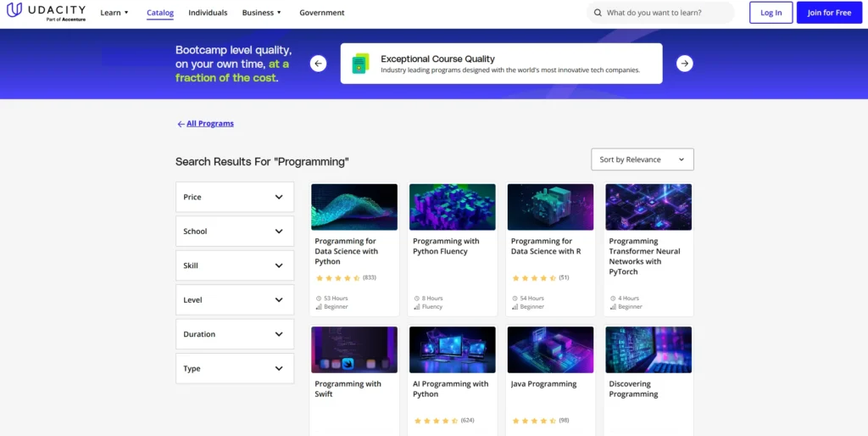Open the Discovering Programming course
The image size is (868, 436).
633,388
